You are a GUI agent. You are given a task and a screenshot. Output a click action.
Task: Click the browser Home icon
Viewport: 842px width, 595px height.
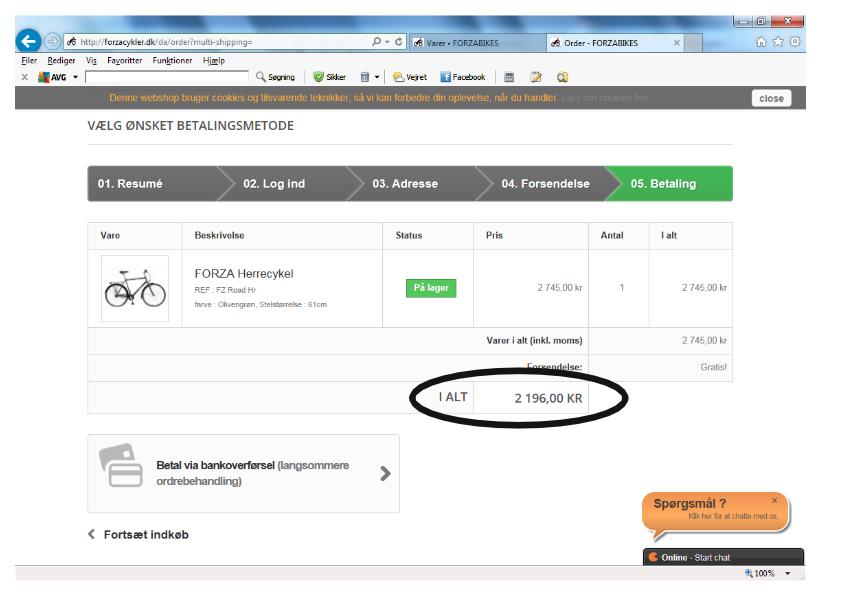(761, 42)
